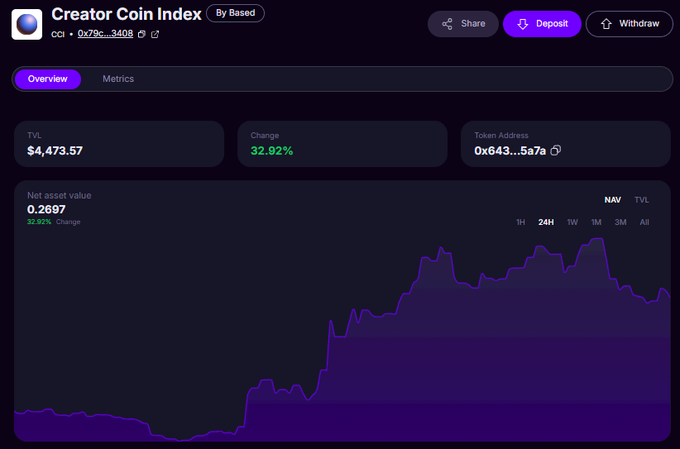Click the peak of the NAV chart
The width and height of the screenshot is (680, 449).
click(598, 240)
